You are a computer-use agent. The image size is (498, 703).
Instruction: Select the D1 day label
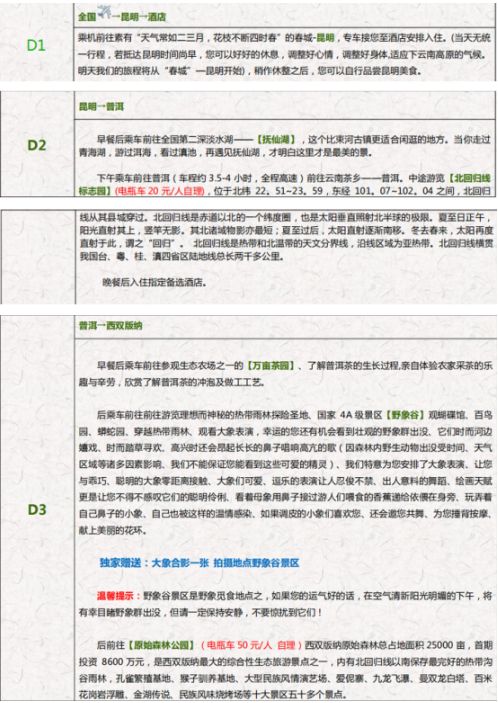[x=36, y=45]
